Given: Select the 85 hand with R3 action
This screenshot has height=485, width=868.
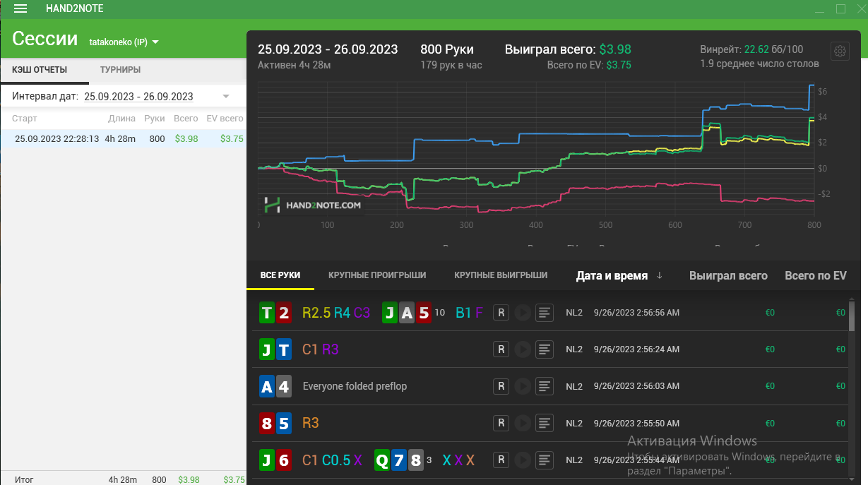Looking at the screenshot, I should tap(551, 424).
